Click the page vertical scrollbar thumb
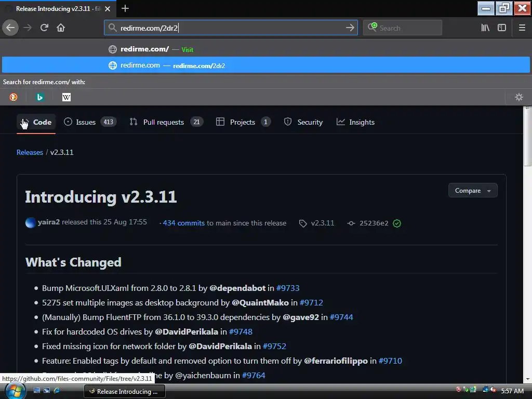The height and width of the screenshot is (399, 532). [x=527, y=137]
